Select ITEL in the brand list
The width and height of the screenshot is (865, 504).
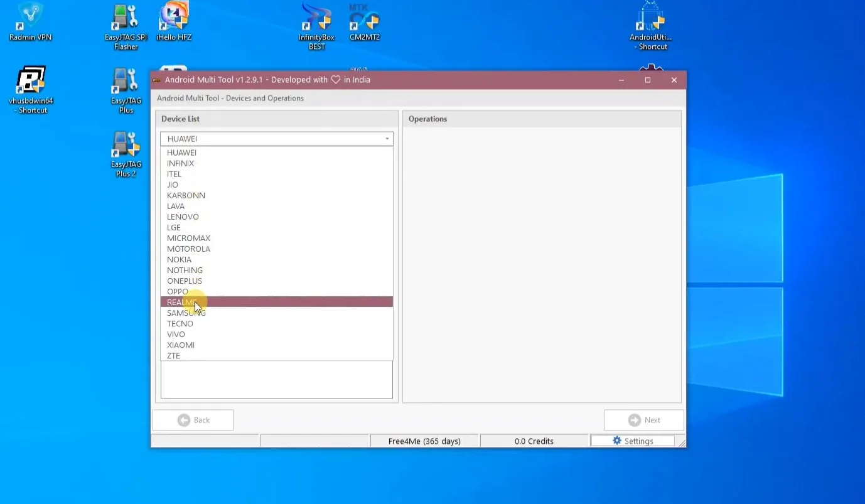(x=277, y=174)
